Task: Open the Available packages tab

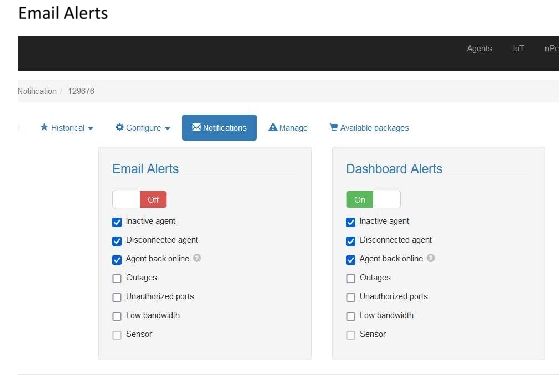Action: tap(369, 128)
